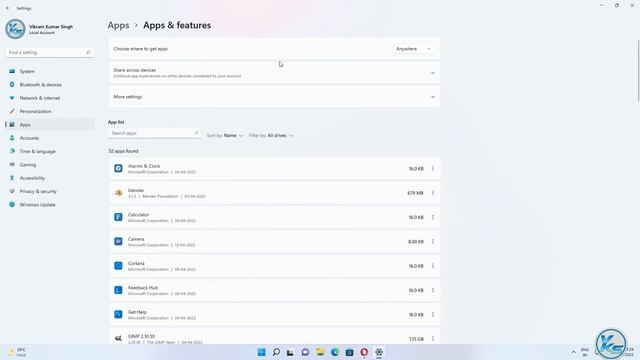Image resolution: width=640 pixels, height=360 pixels.
Task: Click the GIMP app icon
Action: [118, 338]
